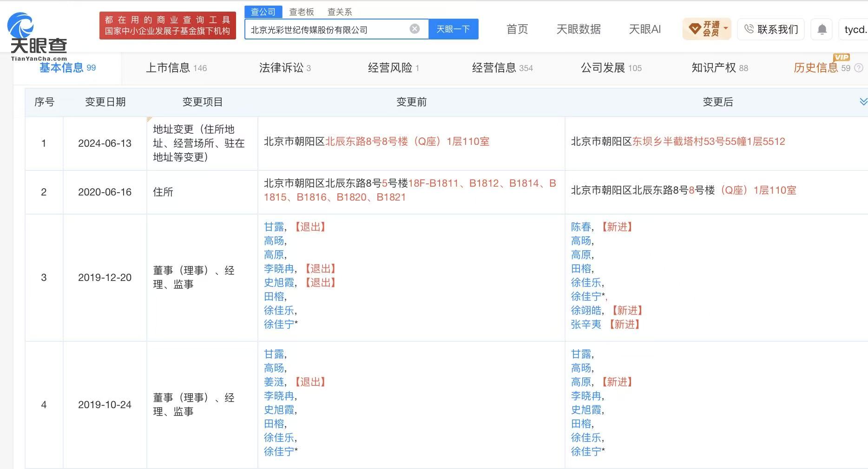This screenshot has width=868, height=469.
Task: Open the 经营信息 tab
Action: coord(502,68)
